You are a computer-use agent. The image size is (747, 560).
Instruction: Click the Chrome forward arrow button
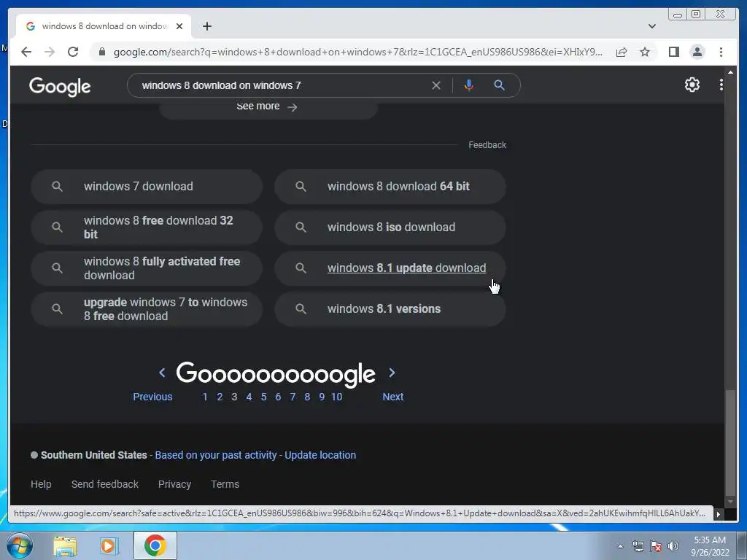[50, 52]
